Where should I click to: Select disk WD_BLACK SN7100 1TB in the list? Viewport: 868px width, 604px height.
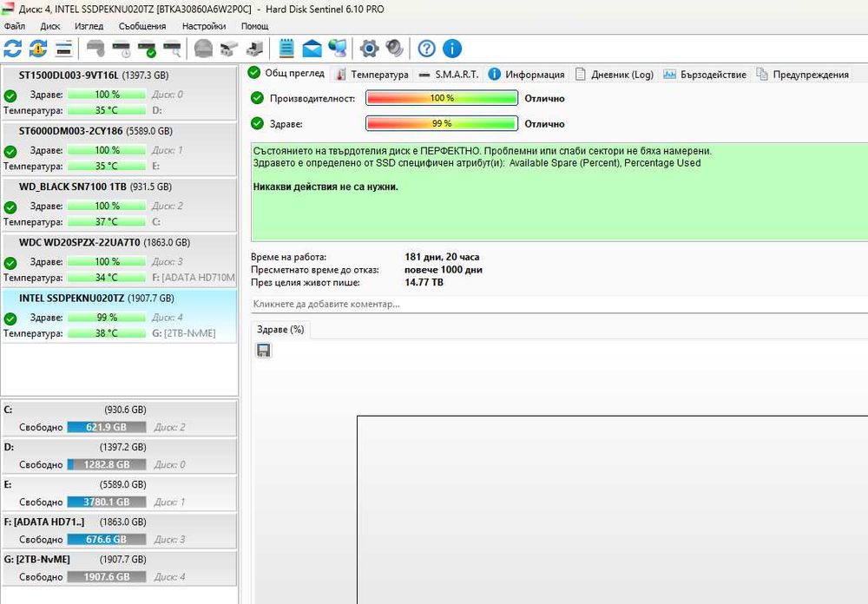[120, 204]
